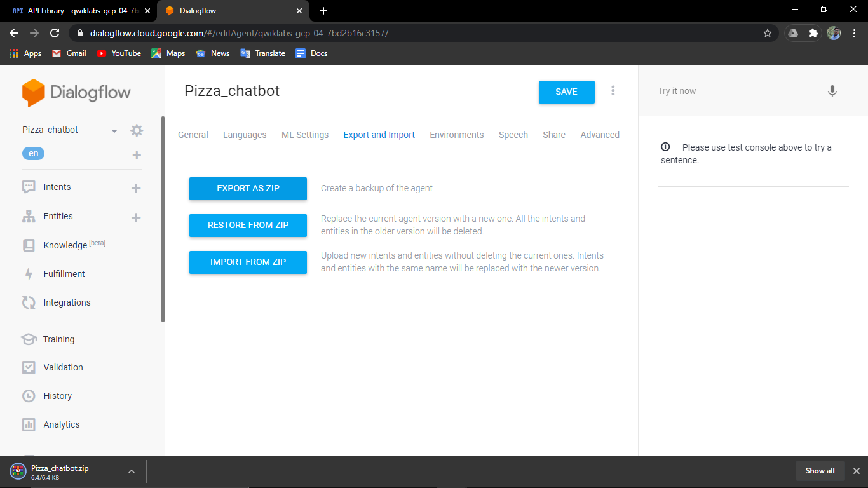
Task: Expand the Pizza_chatbot.zip download options
Action: (x=132, y=471)
